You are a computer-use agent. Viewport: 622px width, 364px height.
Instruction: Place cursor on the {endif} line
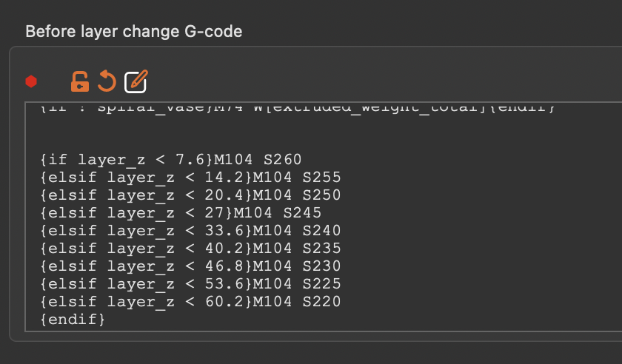tap(73, 320)
